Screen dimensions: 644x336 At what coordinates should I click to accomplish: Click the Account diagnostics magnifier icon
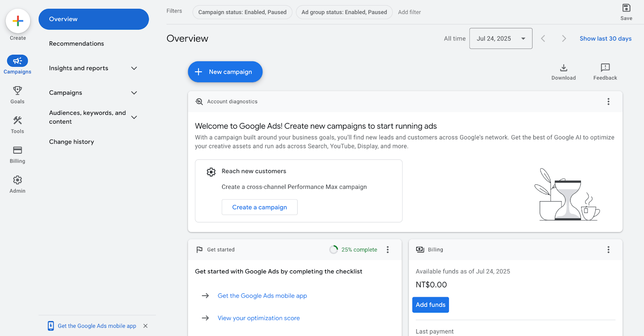199,101
